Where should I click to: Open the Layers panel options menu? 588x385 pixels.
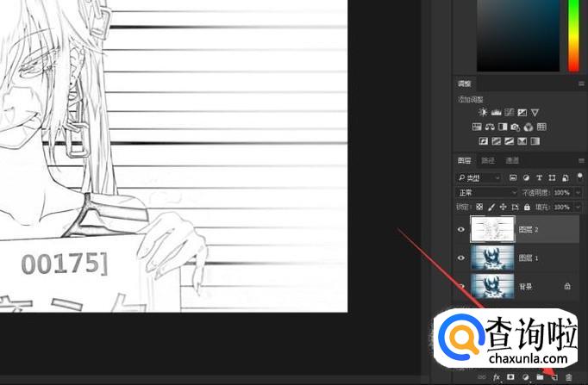[x=581, y=161]
